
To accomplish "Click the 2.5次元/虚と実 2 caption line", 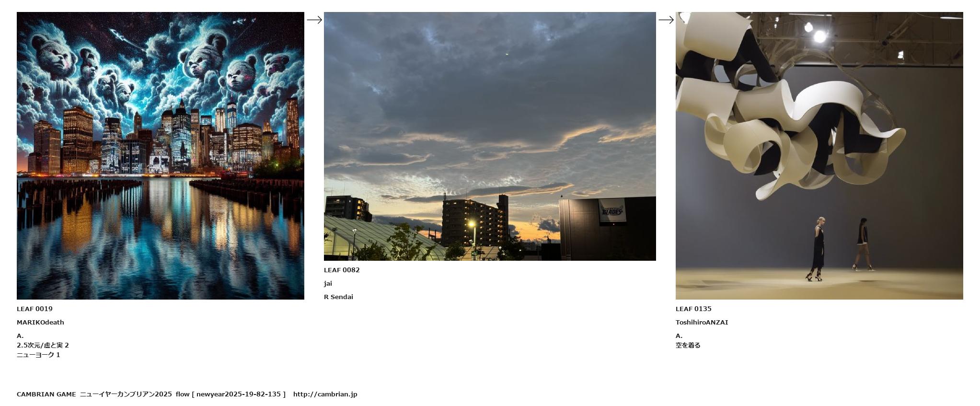I will [43, 345].
